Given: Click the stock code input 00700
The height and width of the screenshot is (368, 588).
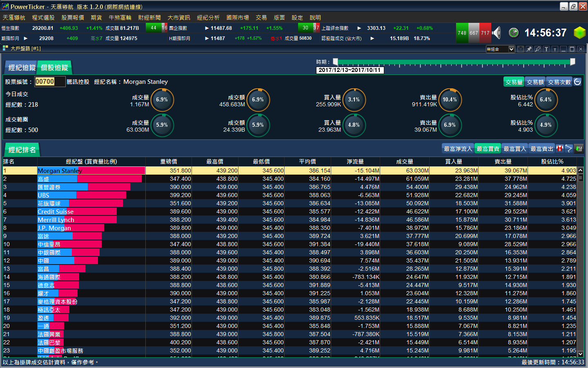Looking at the screenshot, I should tap(50, 81).
